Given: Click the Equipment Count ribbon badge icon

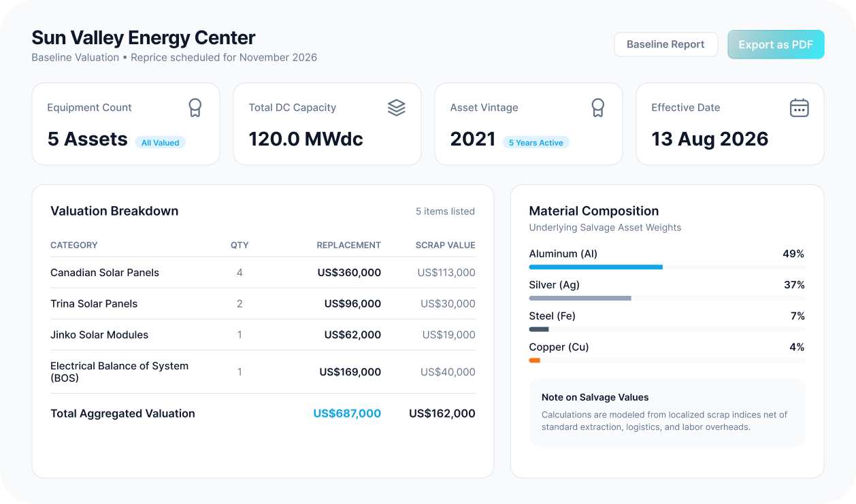Looking at the screenshot, I should click(195, 107).
